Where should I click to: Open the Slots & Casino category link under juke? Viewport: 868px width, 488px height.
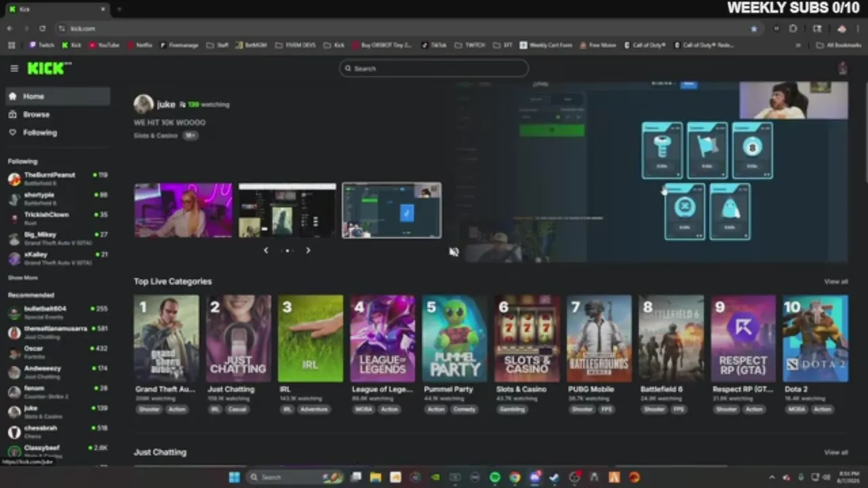155,136
